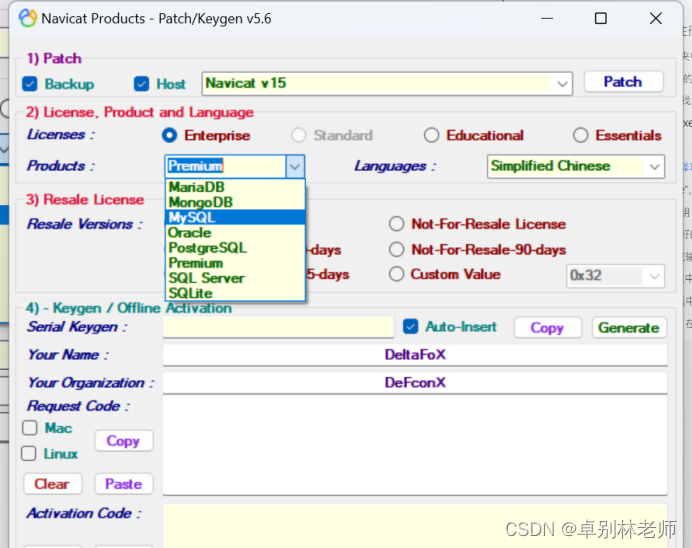692x548 pixels.
Task: Toggle the Backup checkbox
Action: (x=30, y=84)
